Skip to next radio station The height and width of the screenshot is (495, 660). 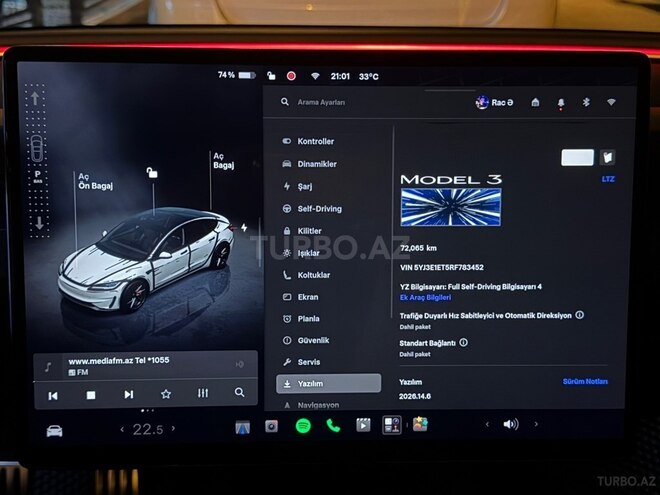tap(129, 394)
